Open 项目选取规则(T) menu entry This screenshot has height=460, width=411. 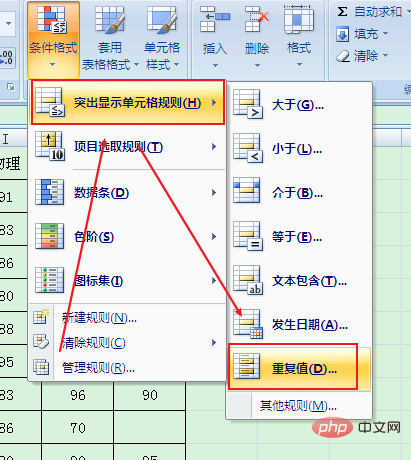tap(128, 147)
